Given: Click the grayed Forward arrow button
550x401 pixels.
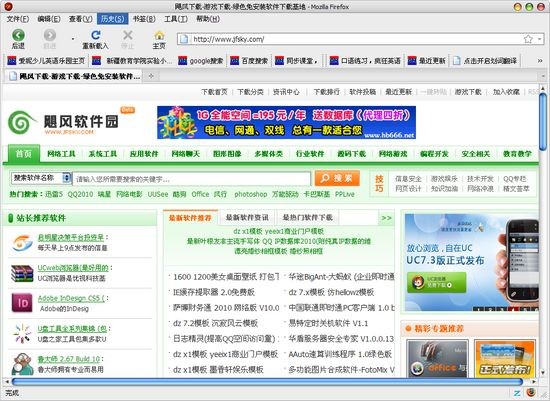Looking at the screenshot, I should pos(49,35).
